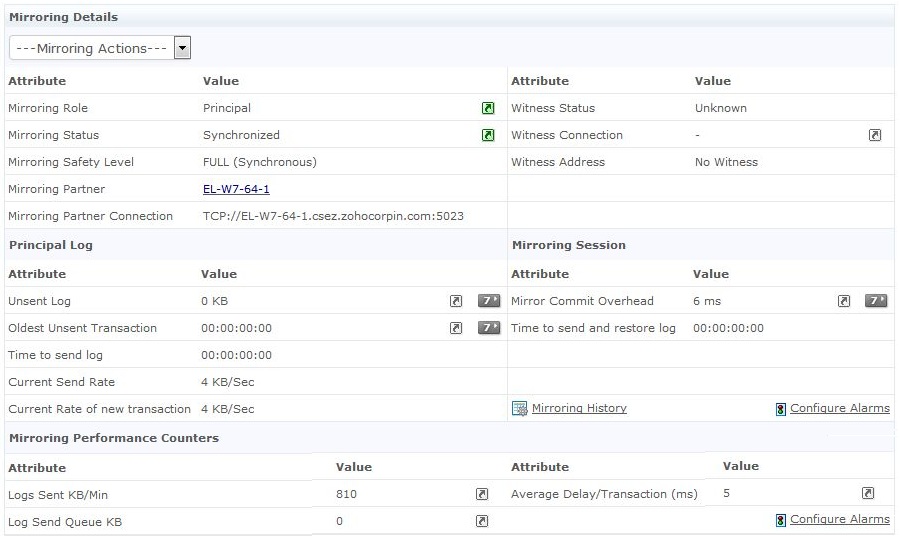Click arrow icon beside Mirror Commit Overhead
Screen dimensions: 900x536
pyautogui.click(x=844, y=301)
